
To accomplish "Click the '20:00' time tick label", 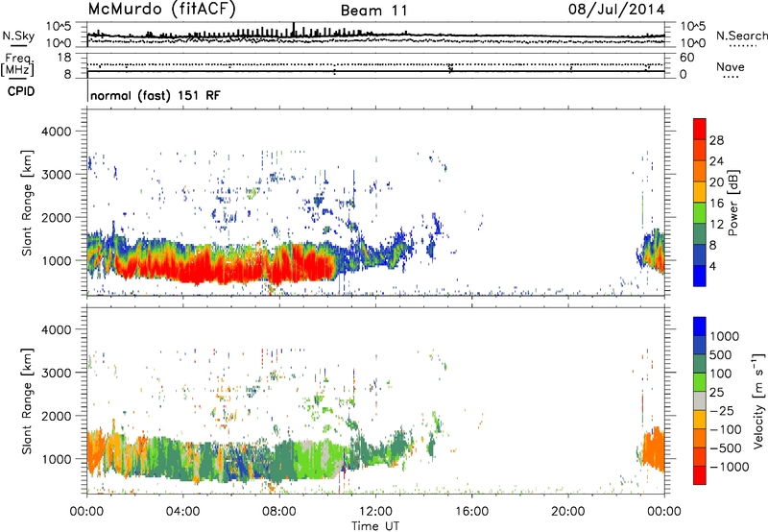I will [567, 512].
